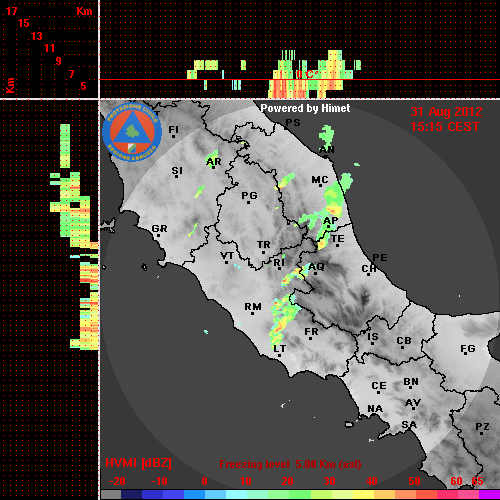Select the AN city marker label

(x=327, y=150)
